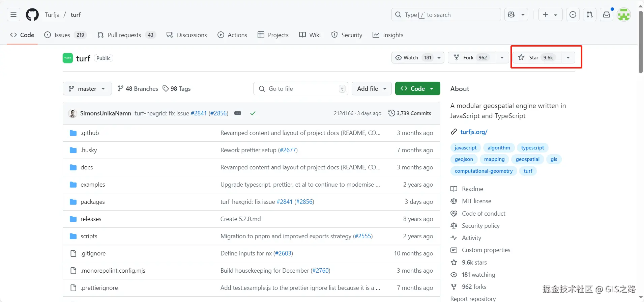Open the notifications inbox icon
The image size is (644, 302).
(x=607, y=15)
